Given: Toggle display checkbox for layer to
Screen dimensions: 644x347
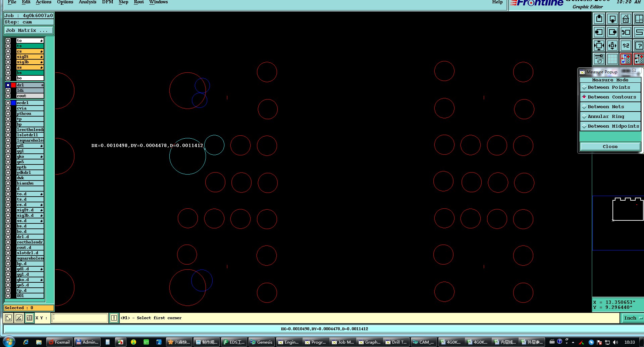Looking at the screenshot, I should click(8, 41).
